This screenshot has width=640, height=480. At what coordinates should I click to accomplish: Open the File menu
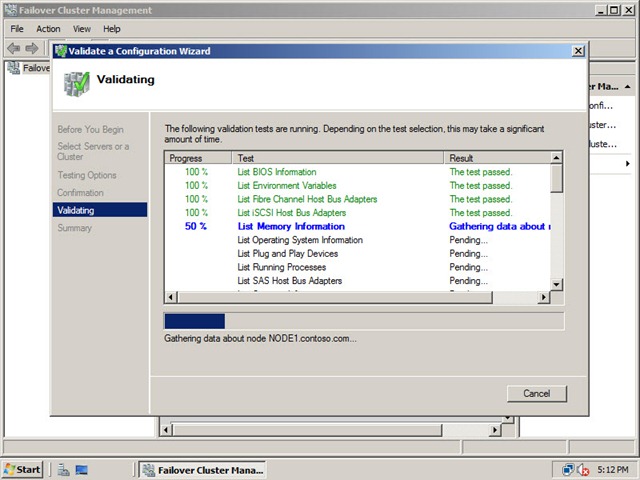coord(17,29)
